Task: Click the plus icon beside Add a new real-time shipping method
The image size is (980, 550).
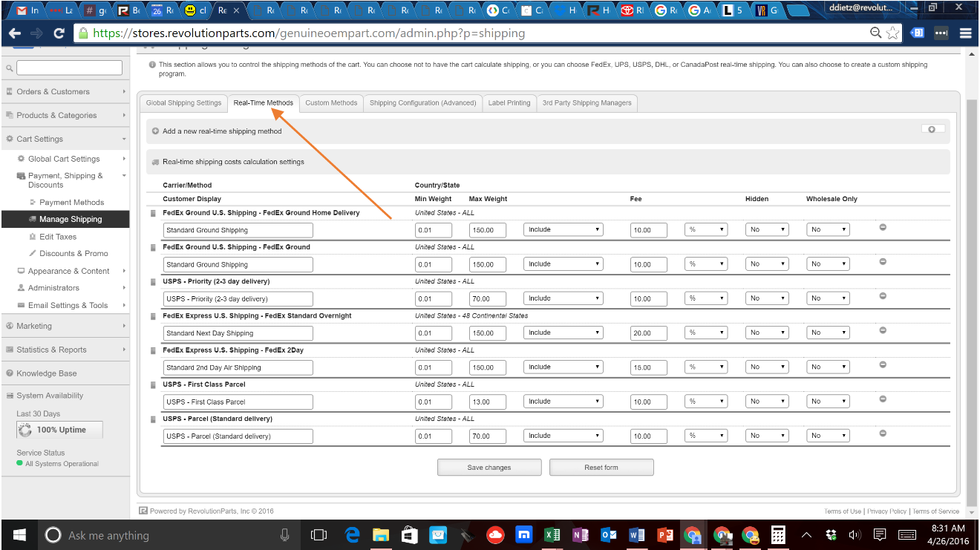Action: (156, 131)
